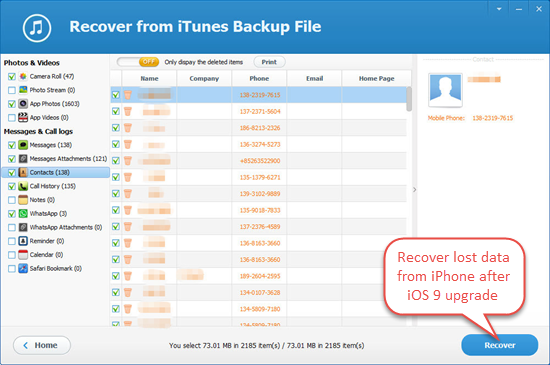
Task: Click the Messages Attachments icon
Action: tap(23, 158)
